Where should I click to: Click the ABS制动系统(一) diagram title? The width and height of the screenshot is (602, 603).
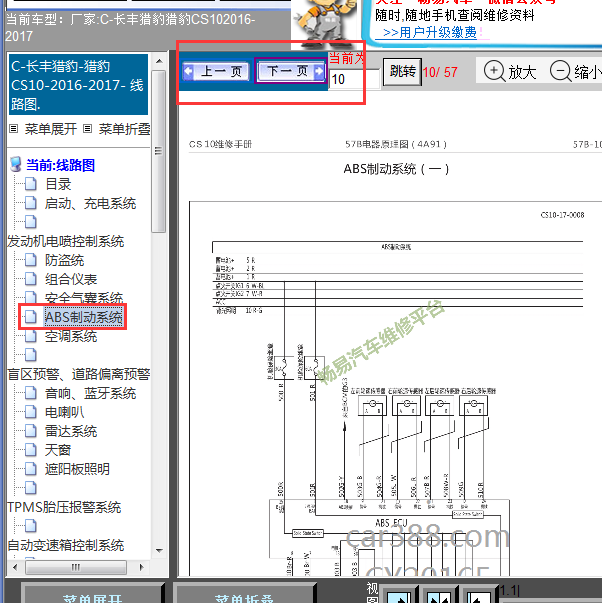(396, 169)
